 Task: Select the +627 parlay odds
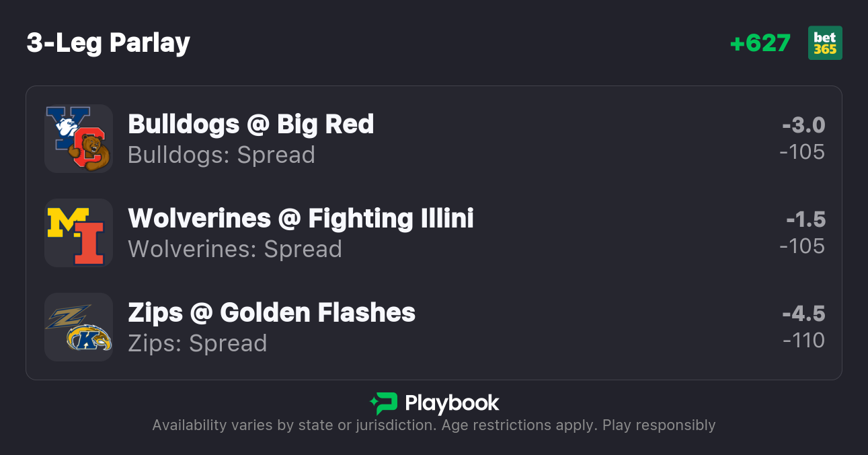[x=760, y=43]
